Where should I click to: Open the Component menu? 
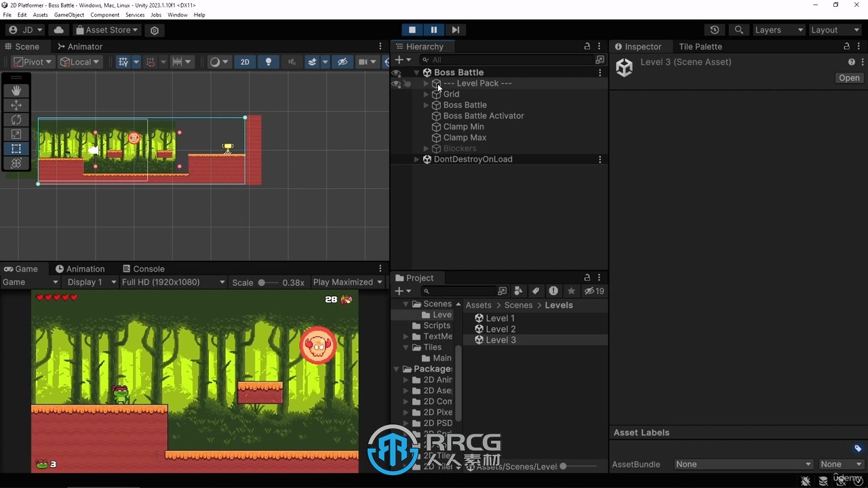pos(104,15)
